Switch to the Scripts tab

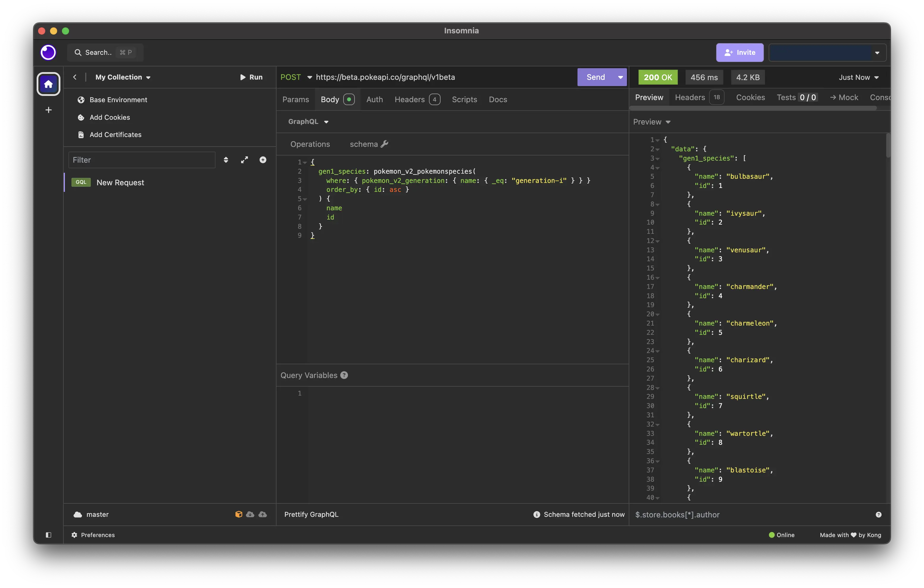(x=464, y=99)
